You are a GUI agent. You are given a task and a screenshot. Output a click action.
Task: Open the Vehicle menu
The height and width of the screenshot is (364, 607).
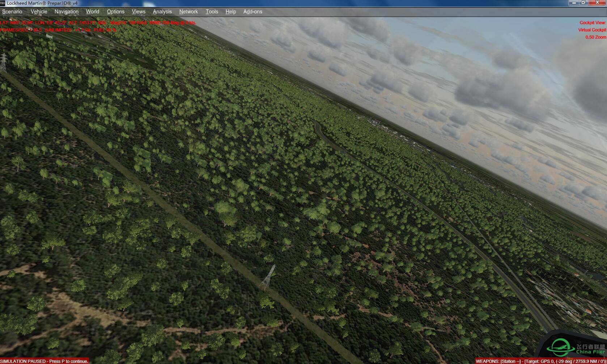click(x=39, y=12)
